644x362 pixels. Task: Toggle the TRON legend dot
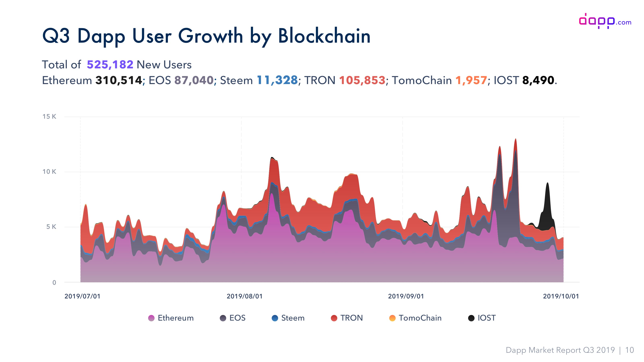[x=334, y=318]
